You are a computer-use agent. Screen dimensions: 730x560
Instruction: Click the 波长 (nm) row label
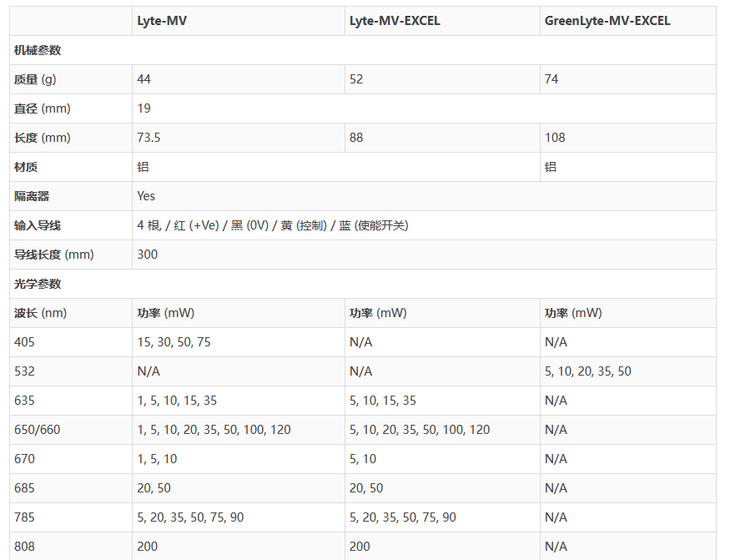(40, 313)
